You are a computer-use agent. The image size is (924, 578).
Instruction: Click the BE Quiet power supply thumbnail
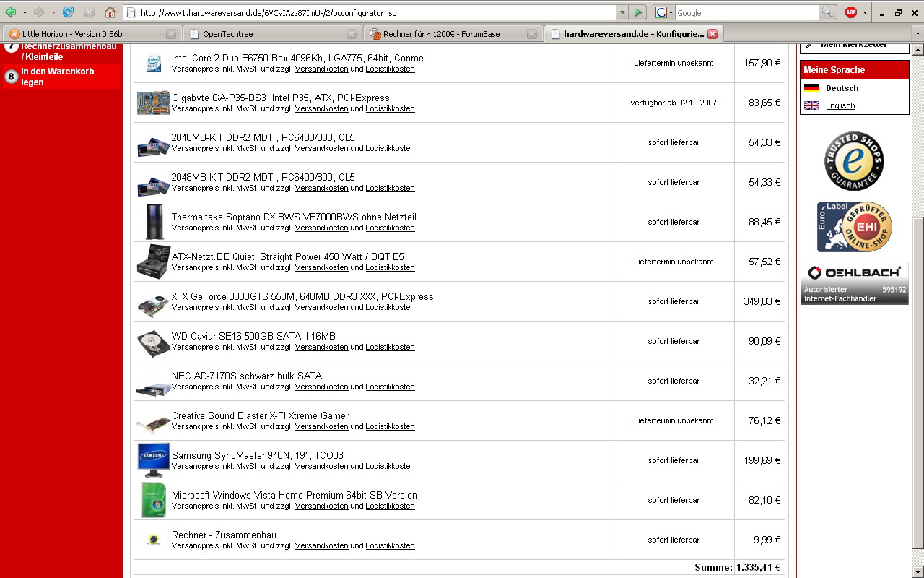click(x=153, y=262)
